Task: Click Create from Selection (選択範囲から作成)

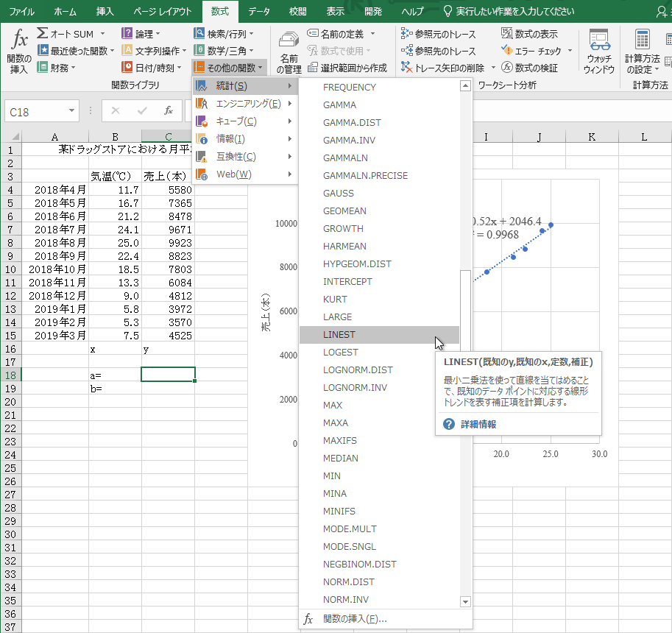Action: (347, 68)
